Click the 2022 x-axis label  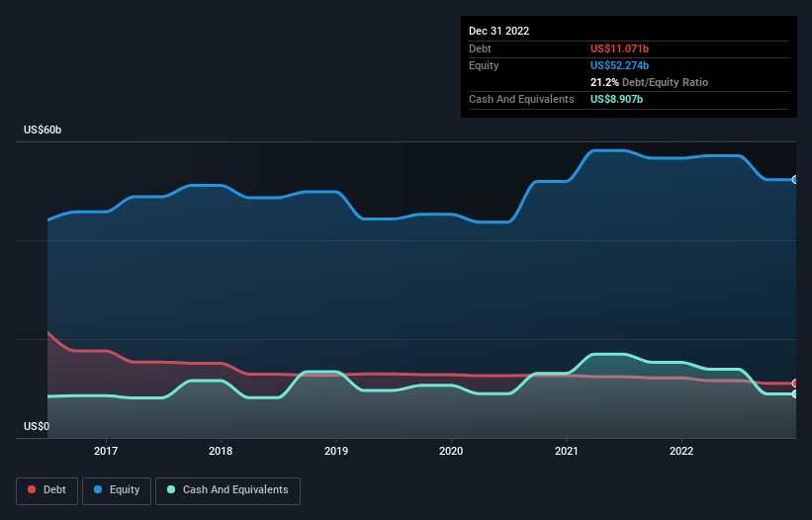point(681,451)
